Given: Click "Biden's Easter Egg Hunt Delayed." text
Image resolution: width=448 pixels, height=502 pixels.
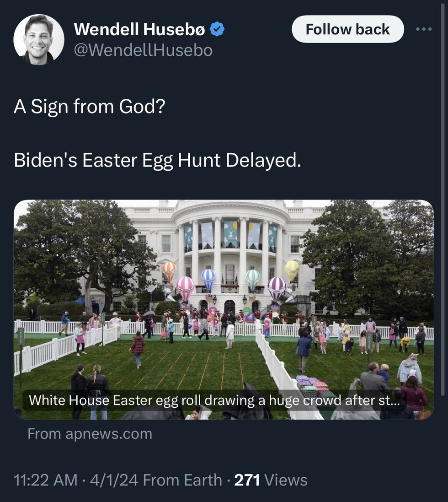Looking at the screenshot, I should point(158,160).
